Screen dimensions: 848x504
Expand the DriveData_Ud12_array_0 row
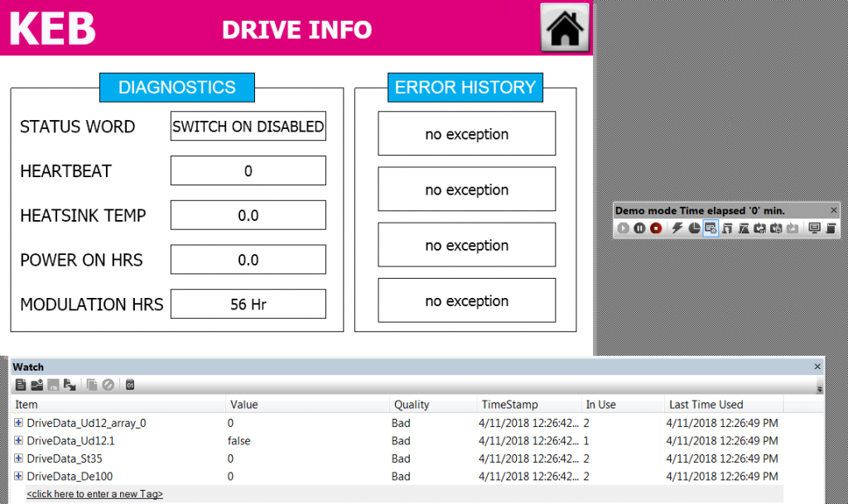tap(18, 422)
